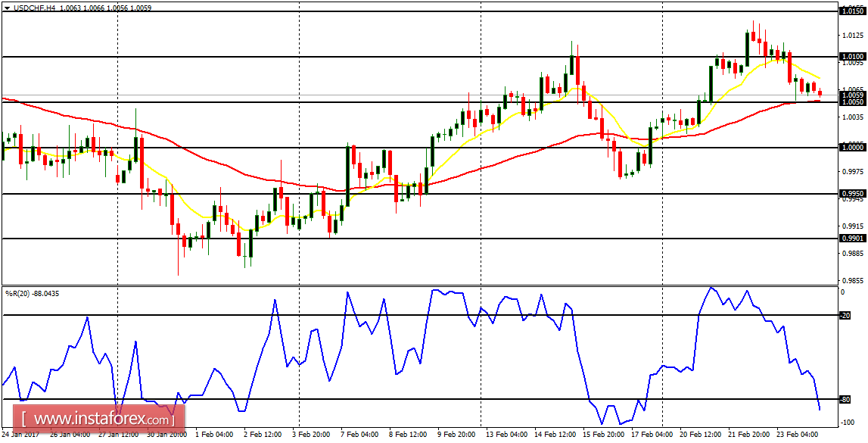Viewport: 868px width, 443px height.
Task: Click the 1.0150 boxed price level label
Action: [x=853, y=11]
